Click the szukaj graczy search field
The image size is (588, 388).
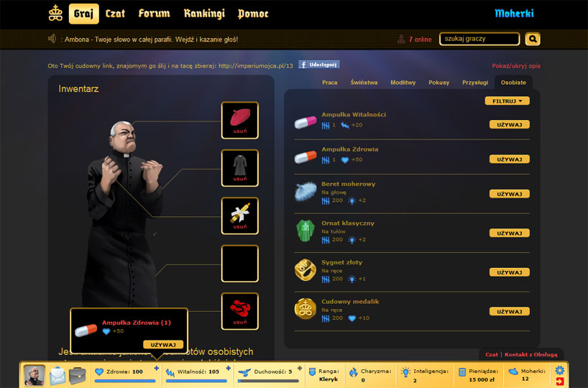pyautogui.click(x=479, y=39)
